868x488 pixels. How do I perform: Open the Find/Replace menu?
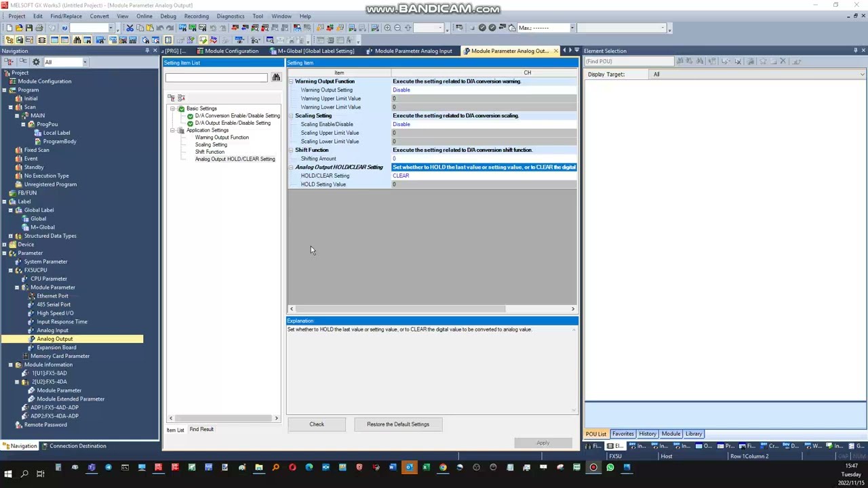pyautogui.click(x=66, y=16)
